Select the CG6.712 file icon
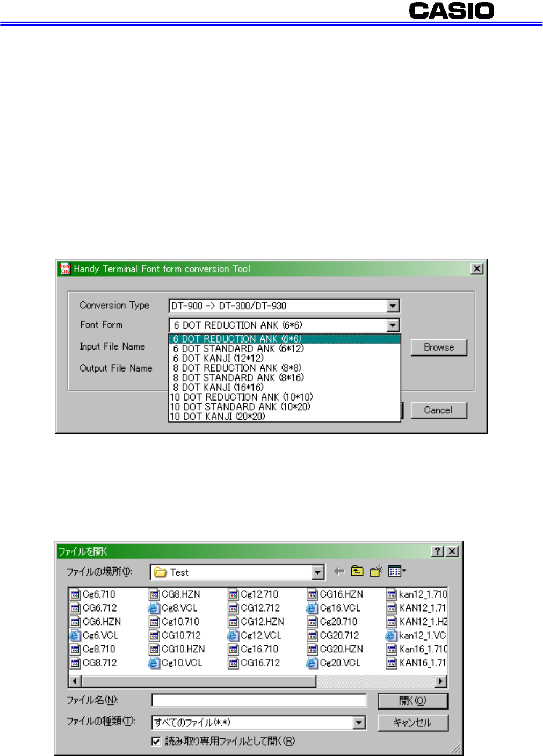The image size is (543, 756). pos(75,608)
